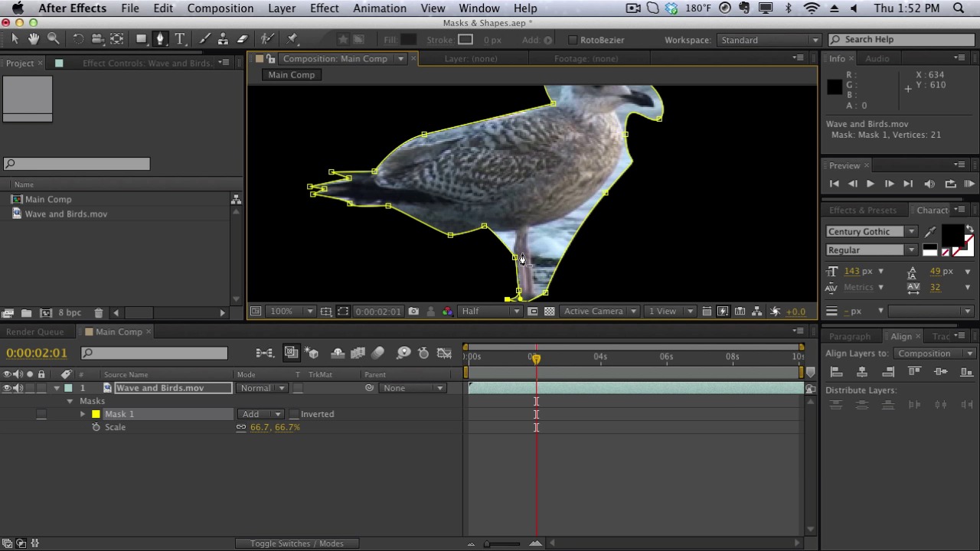Image resolution: width=980 pixels, height=551 pixels.
Task: Open the Composition menu
Action: coord(220,8)
